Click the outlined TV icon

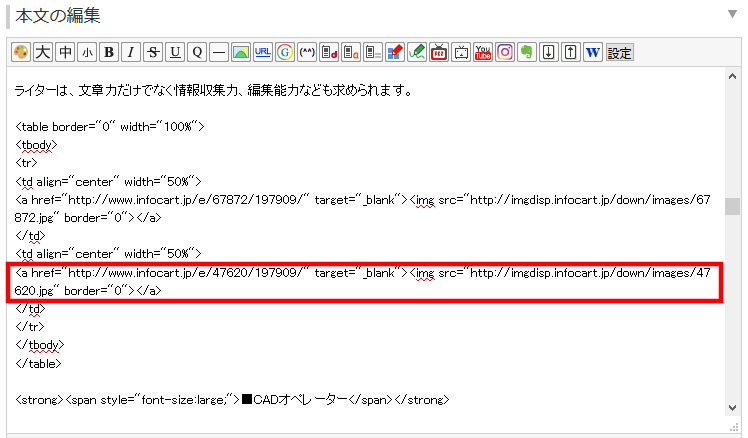coord(461,52)
